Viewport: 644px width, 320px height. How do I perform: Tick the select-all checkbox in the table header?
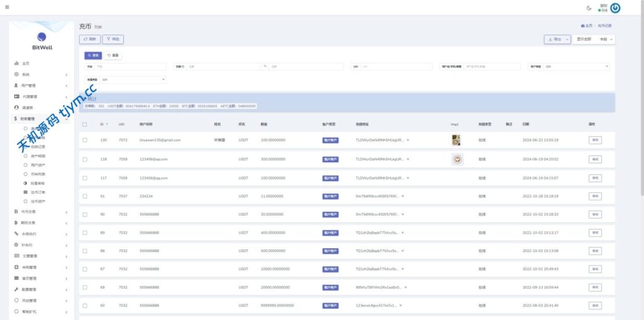click(85, 124)
